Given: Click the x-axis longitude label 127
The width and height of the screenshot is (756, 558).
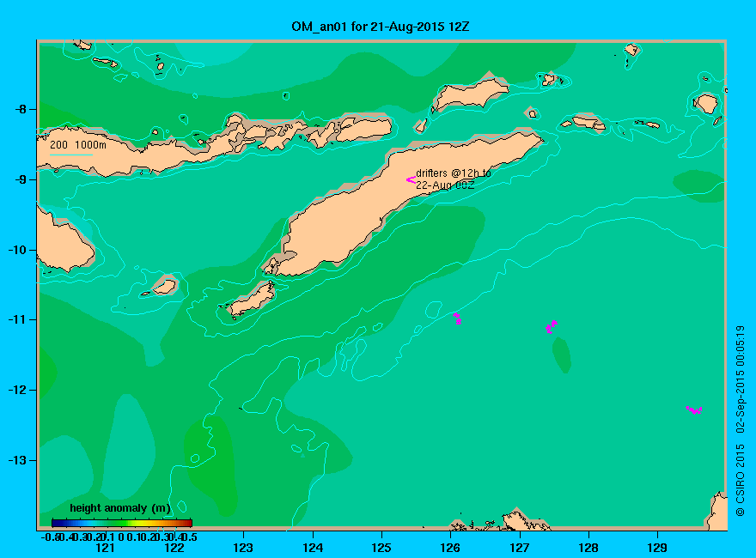Looking at the screenshot, I should point(519,548).
